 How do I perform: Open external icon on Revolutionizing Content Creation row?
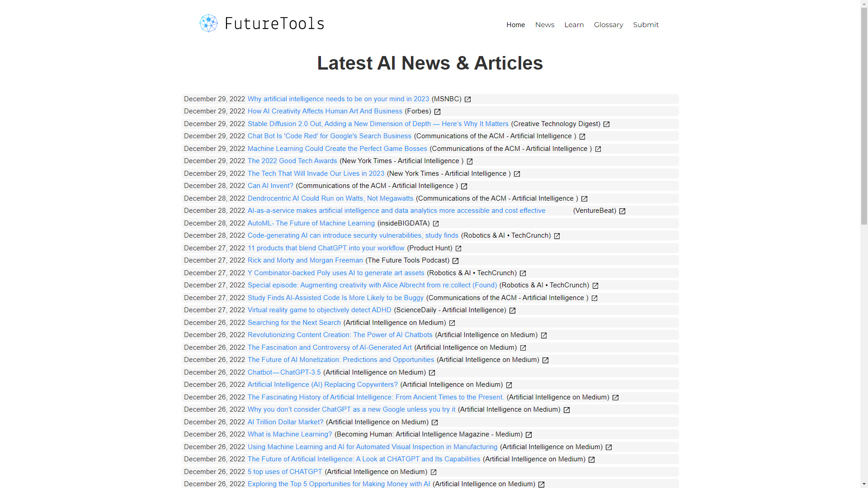pos(544,335)
